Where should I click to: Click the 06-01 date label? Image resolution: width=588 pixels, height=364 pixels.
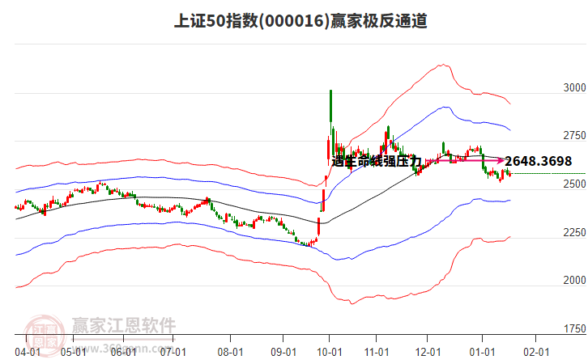(x=123, y=352)
